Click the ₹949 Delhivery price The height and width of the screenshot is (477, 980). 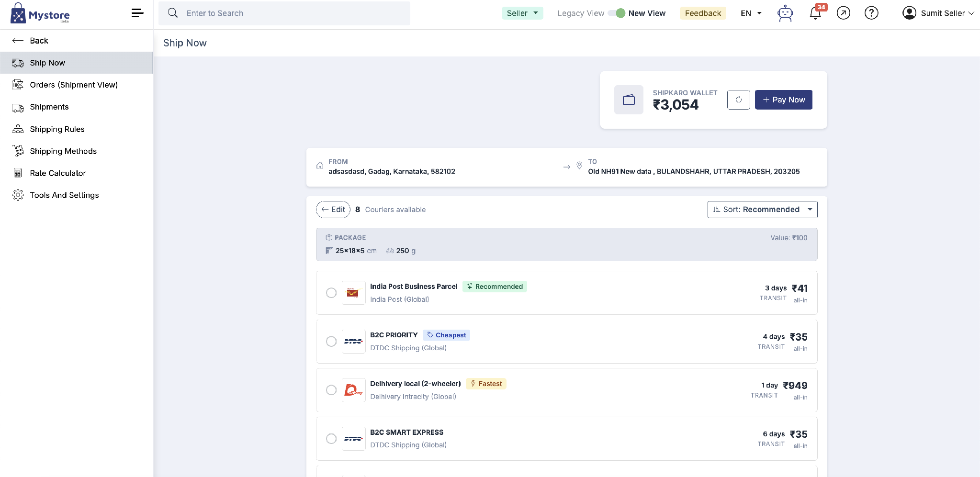(x=795, y=386)
